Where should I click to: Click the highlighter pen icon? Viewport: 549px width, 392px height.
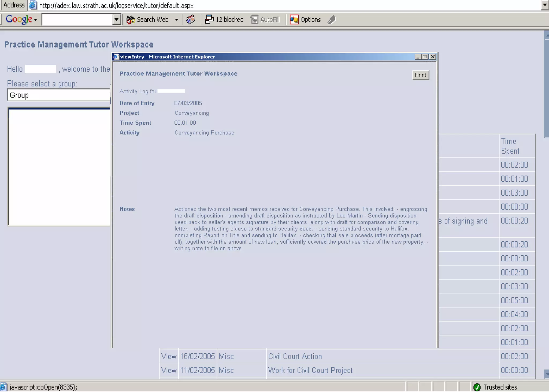[332, 20]
